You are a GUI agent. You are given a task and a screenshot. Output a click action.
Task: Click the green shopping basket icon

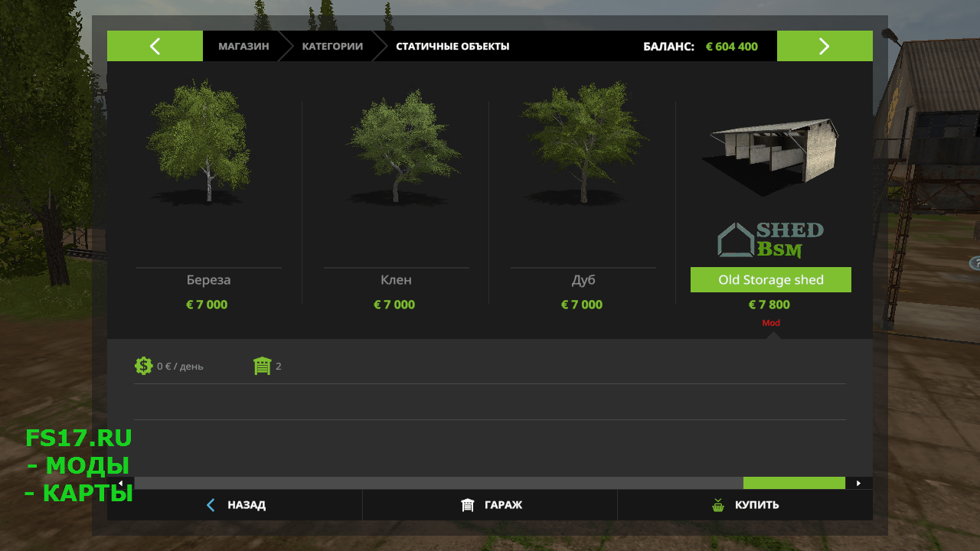717,505
